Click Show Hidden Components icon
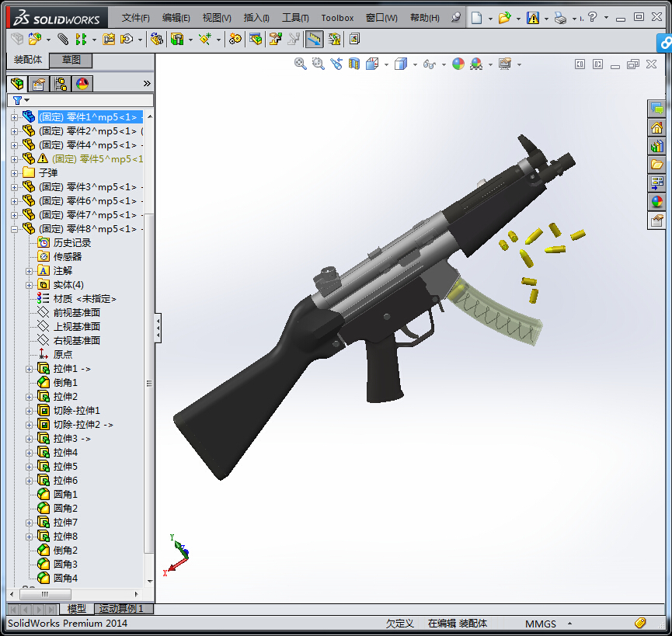This screenshot has height=636, width=672. (x=157, y=39)
